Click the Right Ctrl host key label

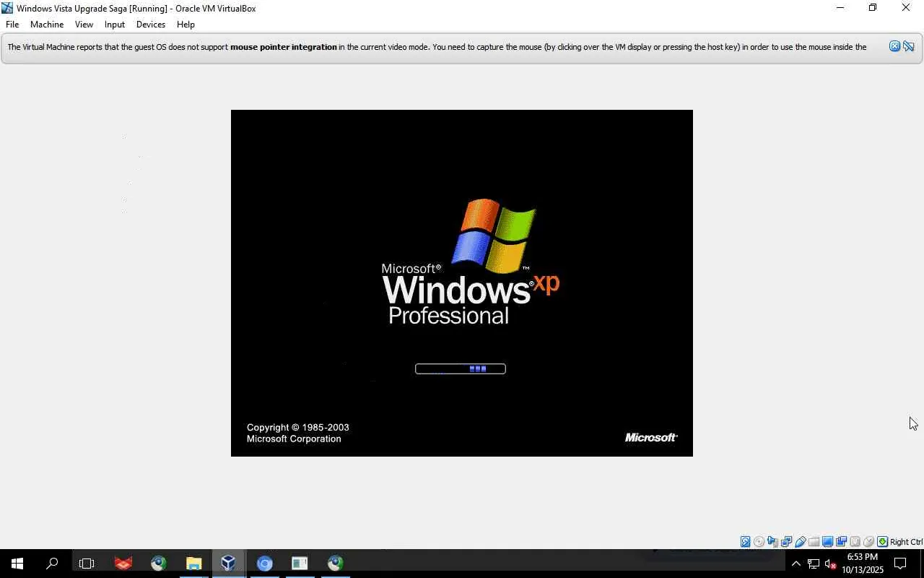coord(906,542)
